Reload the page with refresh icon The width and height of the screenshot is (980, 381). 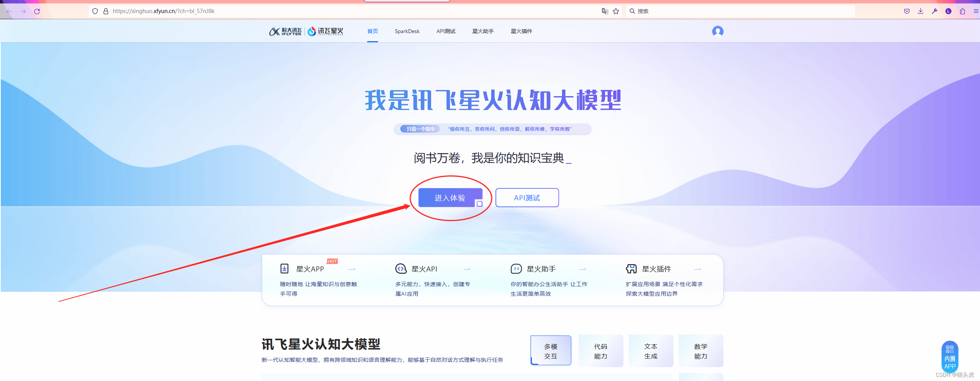(37, 11)
